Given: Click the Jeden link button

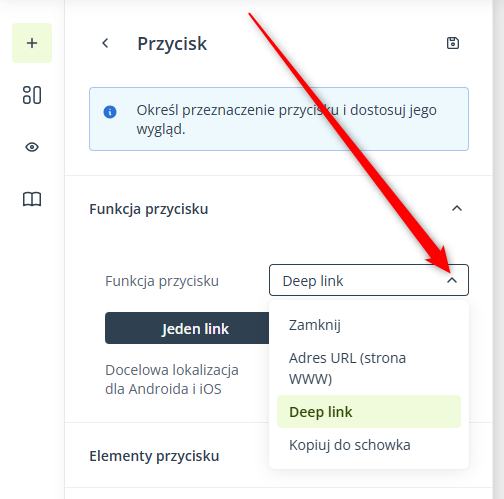Looking at the screenshot, I should pyautogui.click(x=187, y=328).
